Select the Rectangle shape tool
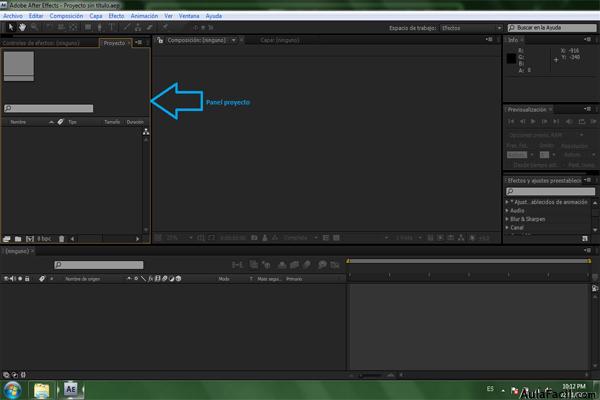This screenshot has height=400, width=600. point(88,27)
